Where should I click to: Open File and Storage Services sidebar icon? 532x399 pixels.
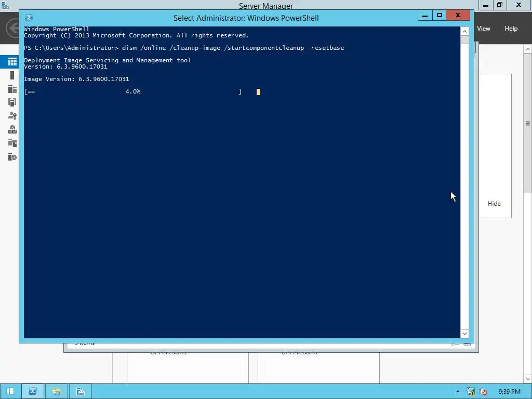tap(12, 143)
